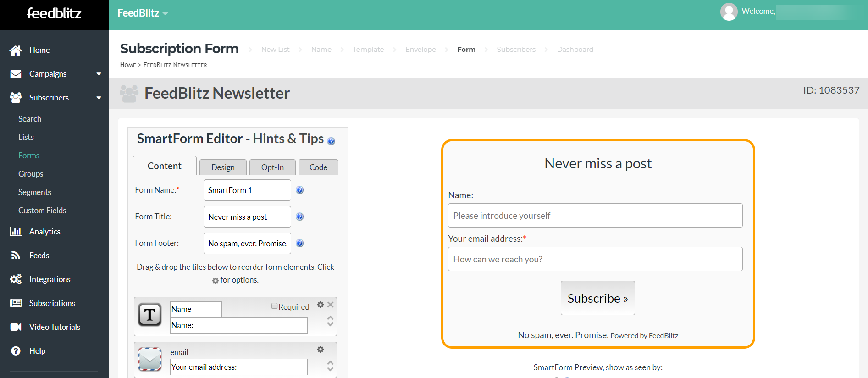Viewport: 868px width, 378px height.
Task: Open the Video Tutorials camera icon
Action: [x=16, y=327]
